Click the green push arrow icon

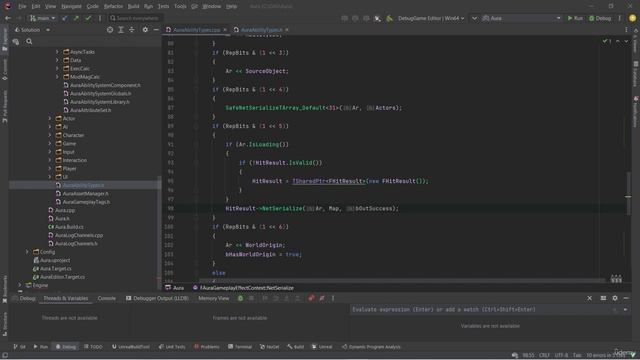(76, 18)
